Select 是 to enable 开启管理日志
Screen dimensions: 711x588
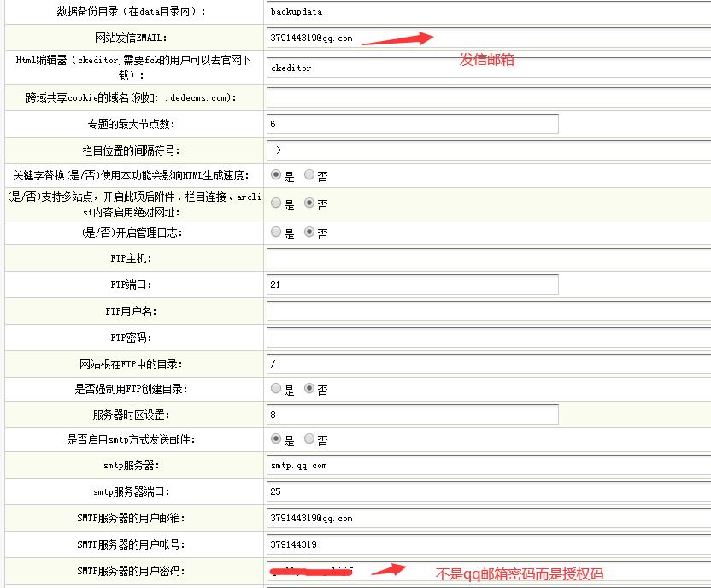click(x=275, y=232)
